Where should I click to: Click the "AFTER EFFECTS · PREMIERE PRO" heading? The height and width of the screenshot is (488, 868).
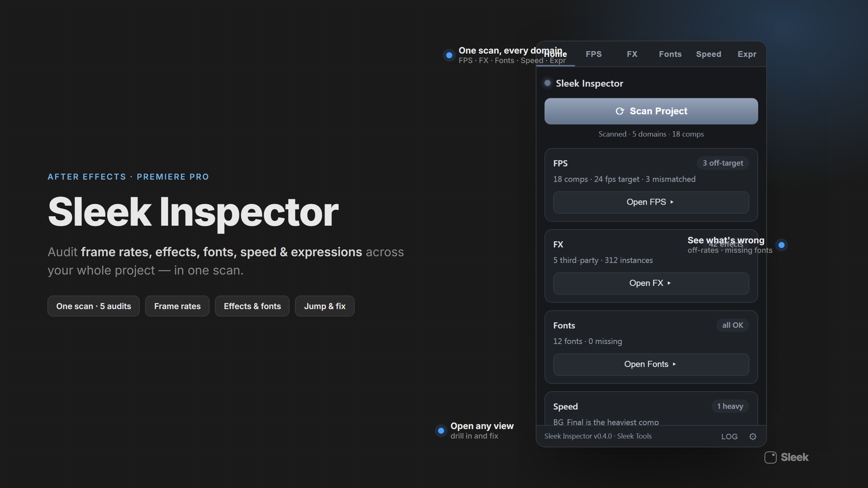(128, 177)
